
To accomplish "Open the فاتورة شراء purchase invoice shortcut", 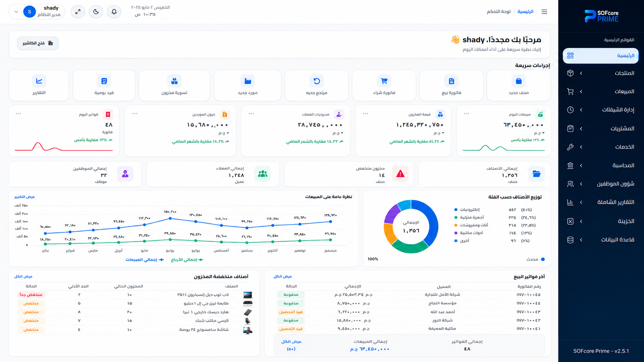I will [x=384, y=85].
